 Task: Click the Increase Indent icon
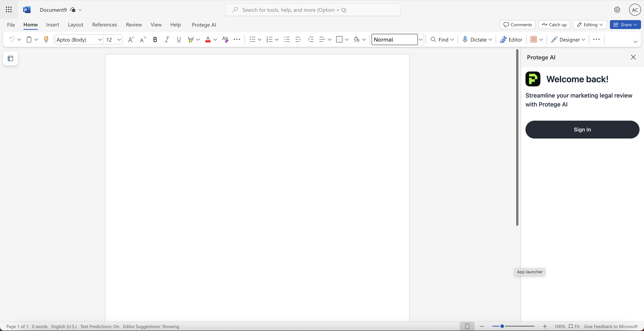[310, 39]
